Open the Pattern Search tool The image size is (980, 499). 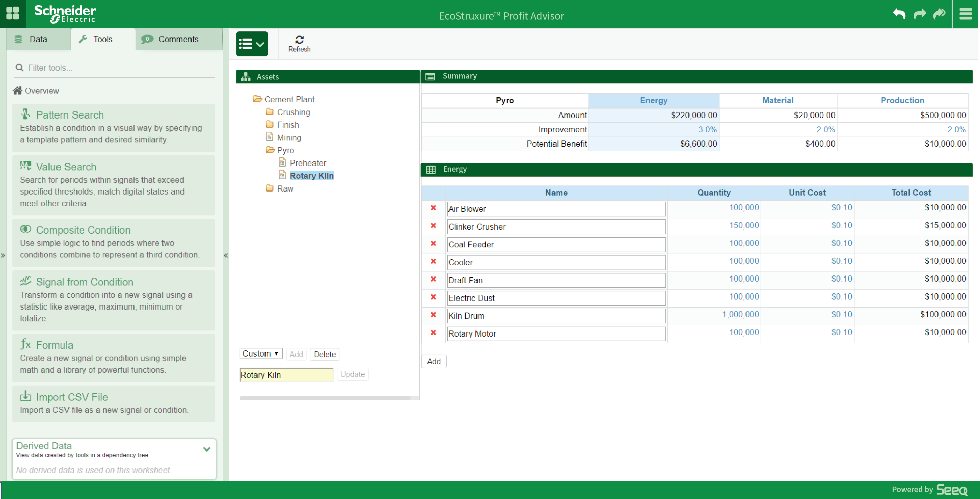(x=113, y=128)
